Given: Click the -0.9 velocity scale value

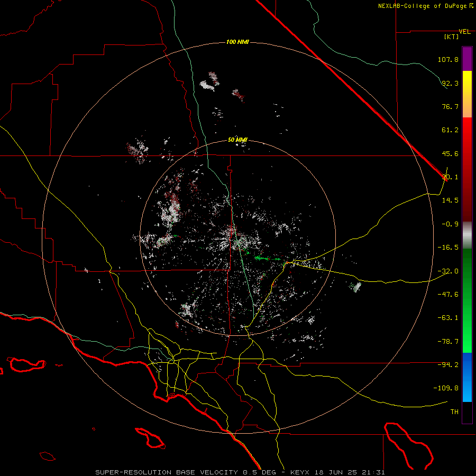Looking at the screenshot, I should [450, 224].
